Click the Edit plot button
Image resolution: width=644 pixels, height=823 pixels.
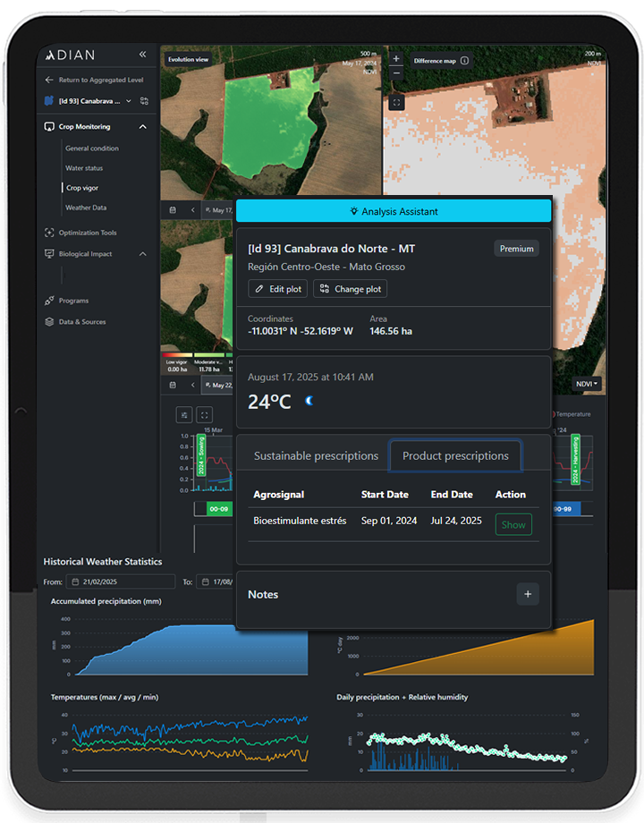coord(277,289)
